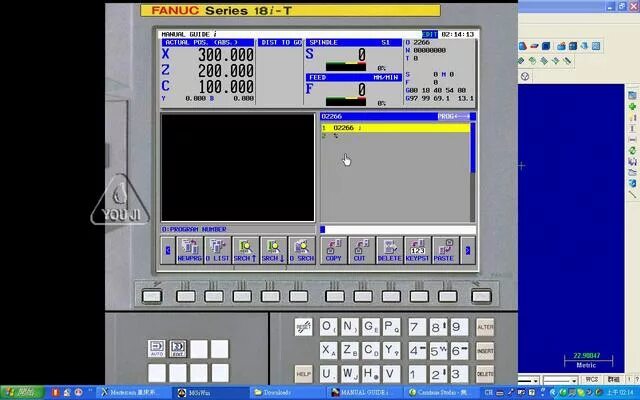Click the HELP key on the MDI panel

pos(303,374)
